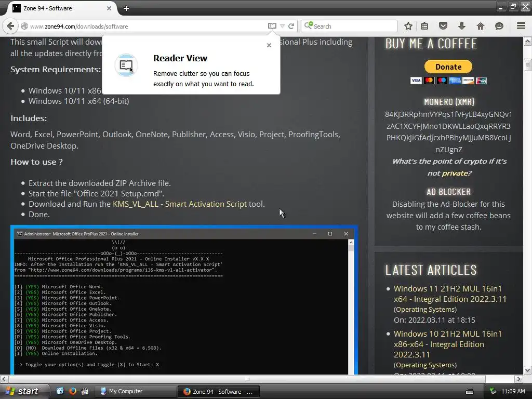Click the 'Includes:' heading
This screenshot has width=532, height=399.
click(29, 118)
